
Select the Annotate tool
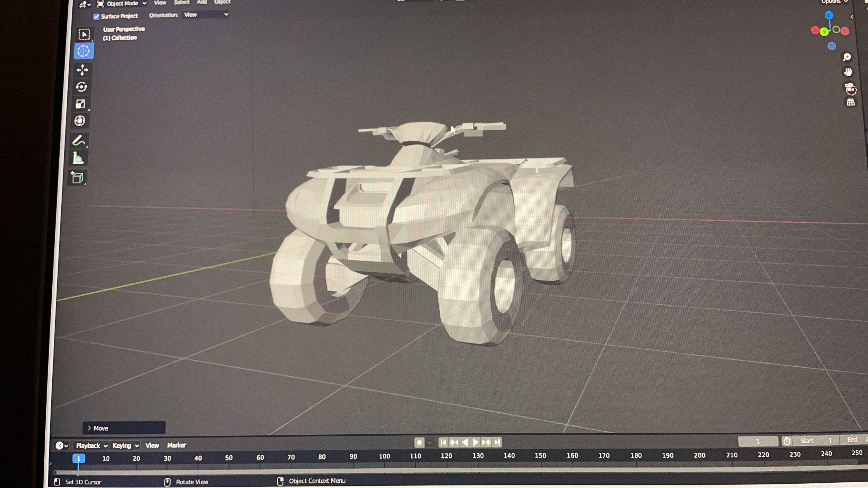(x=78, y=141)
